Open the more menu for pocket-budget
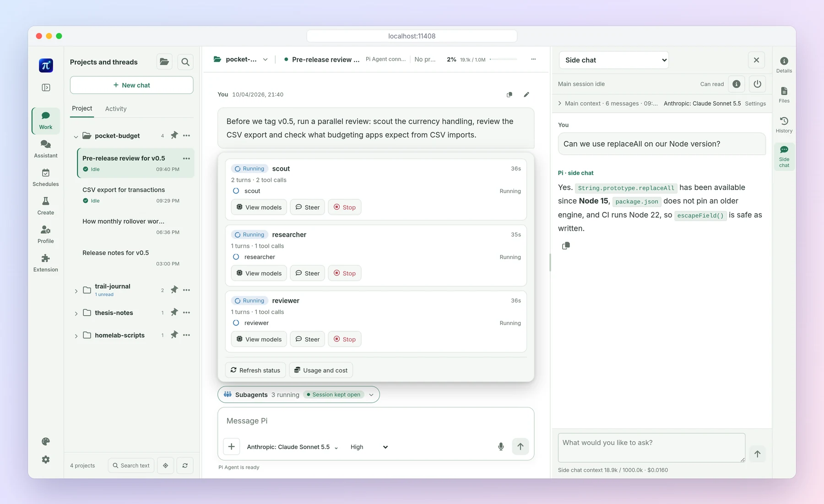824x504 pixels. (x=187, y=135)
